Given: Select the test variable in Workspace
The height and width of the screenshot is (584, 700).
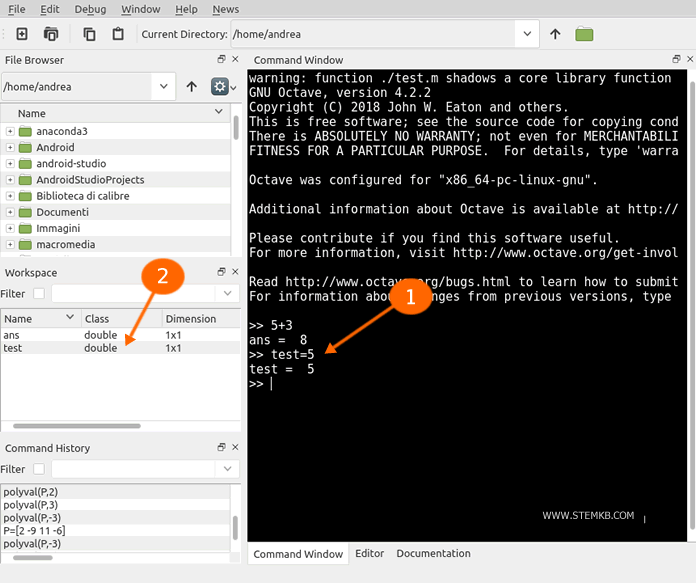Looking at the screenshot, I should point(13,348).
